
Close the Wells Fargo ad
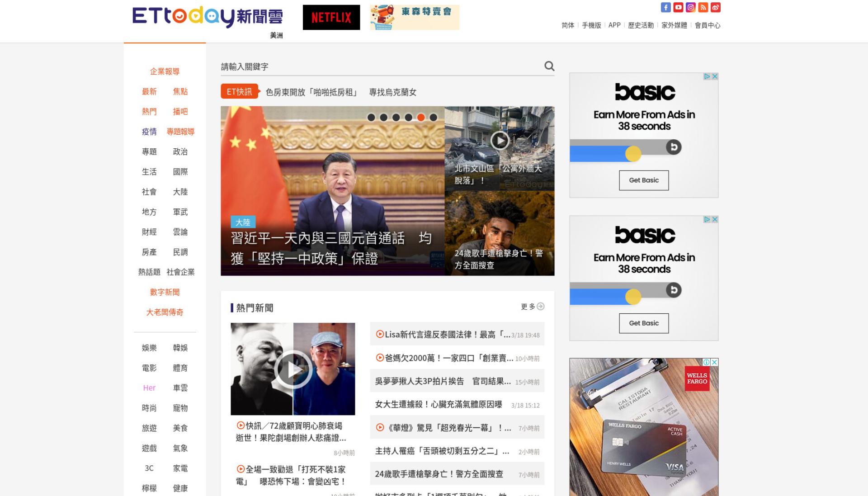click(x=715, y=362)
